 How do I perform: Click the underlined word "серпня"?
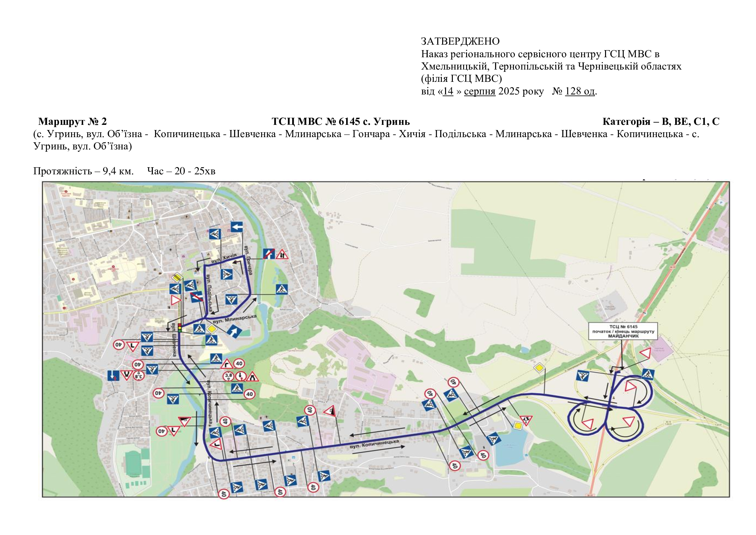coord(479,91)
